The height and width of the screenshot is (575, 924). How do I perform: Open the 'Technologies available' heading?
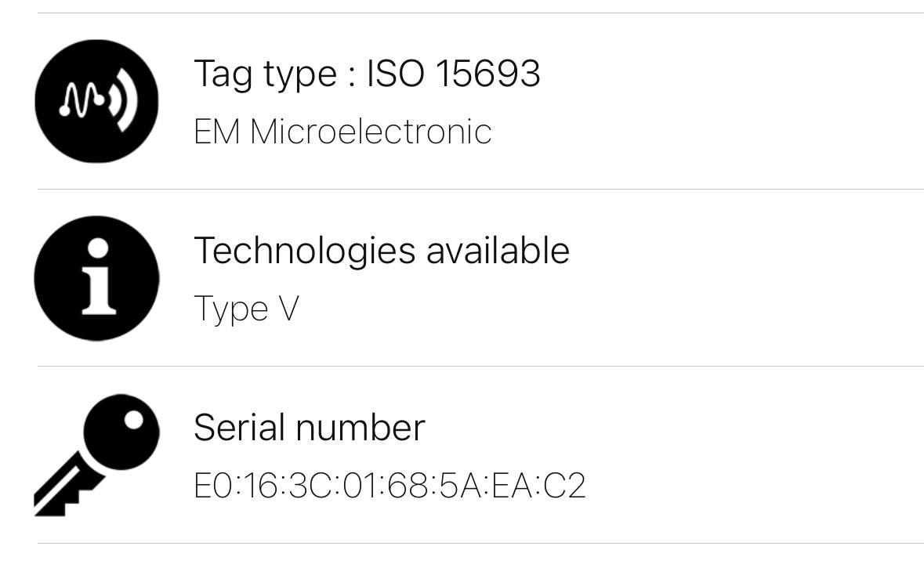(x=381, y=251)
